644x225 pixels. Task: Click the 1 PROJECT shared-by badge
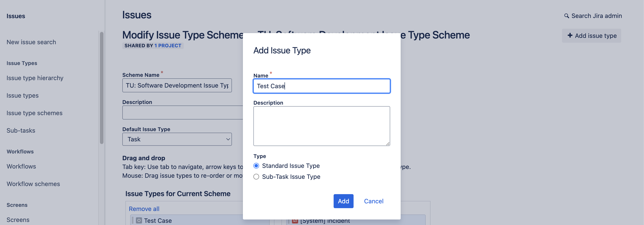(x=168, y=46)
